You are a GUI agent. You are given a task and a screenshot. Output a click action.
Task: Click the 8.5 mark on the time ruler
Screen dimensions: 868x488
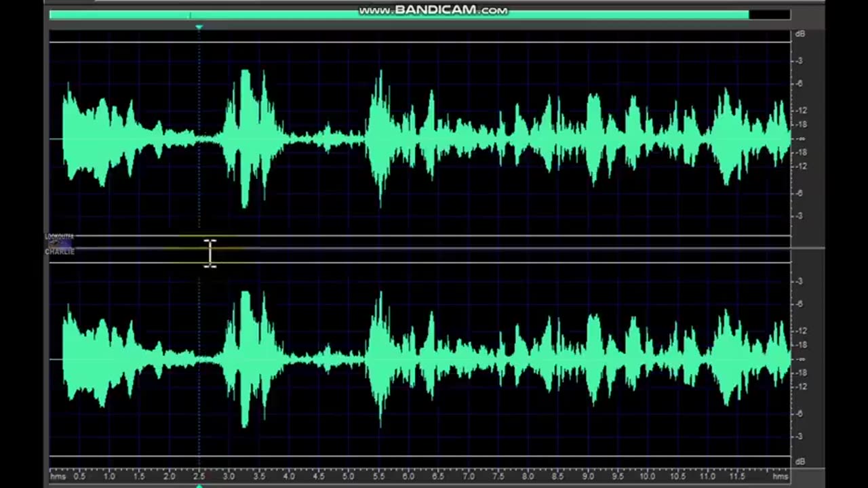pos(557,476)
